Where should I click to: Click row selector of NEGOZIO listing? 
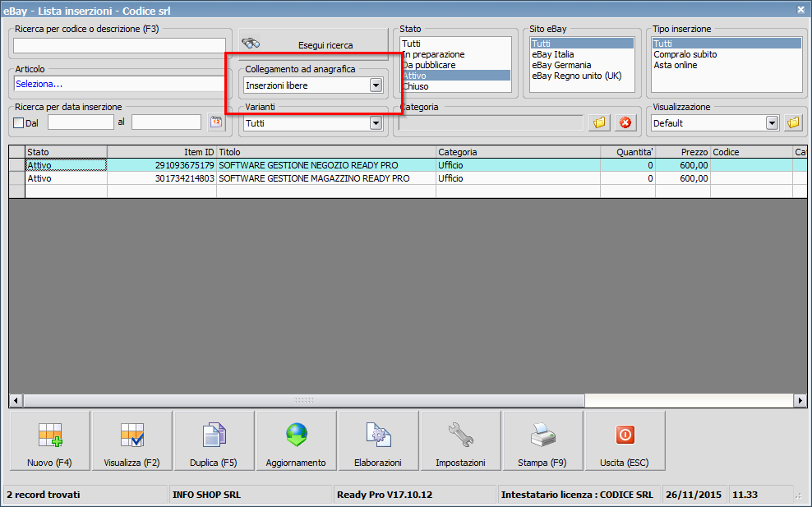pos(17,165)
